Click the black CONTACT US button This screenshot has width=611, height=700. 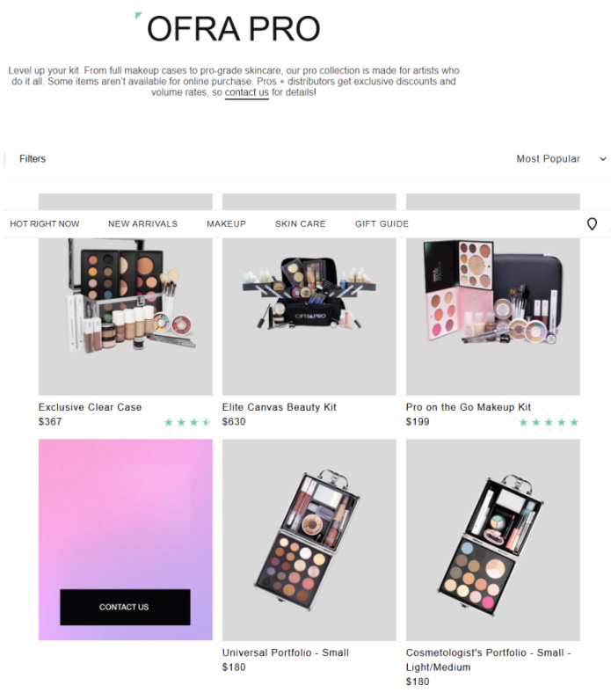pyautogui.click(x=125, y=607)
